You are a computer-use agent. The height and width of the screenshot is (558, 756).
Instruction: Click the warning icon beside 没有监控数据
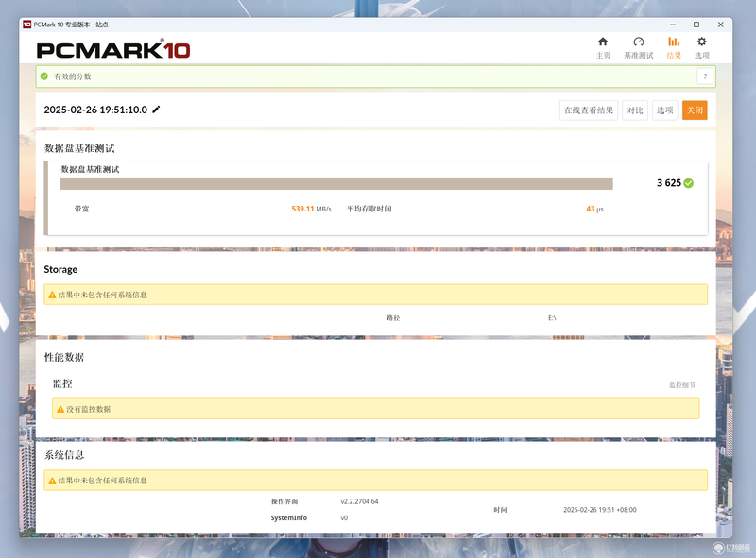coord(60,409)
